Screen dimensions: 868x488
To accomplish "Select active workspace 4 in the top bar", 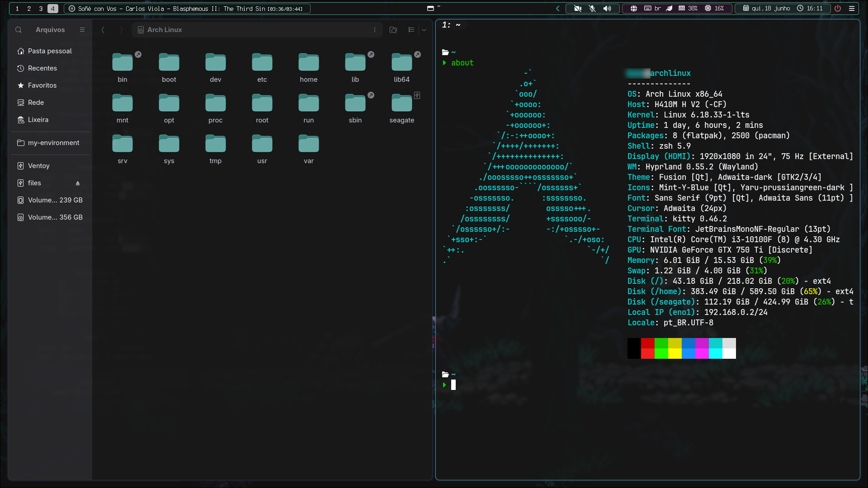I will (53, 9).
